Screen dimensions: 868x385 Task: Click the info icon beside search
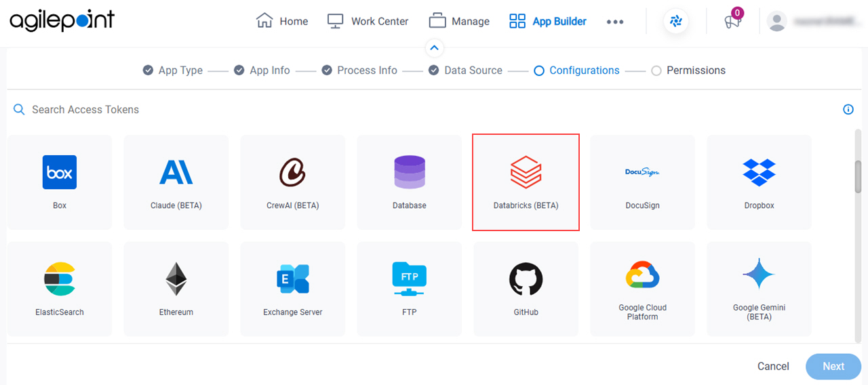[848, 109]
